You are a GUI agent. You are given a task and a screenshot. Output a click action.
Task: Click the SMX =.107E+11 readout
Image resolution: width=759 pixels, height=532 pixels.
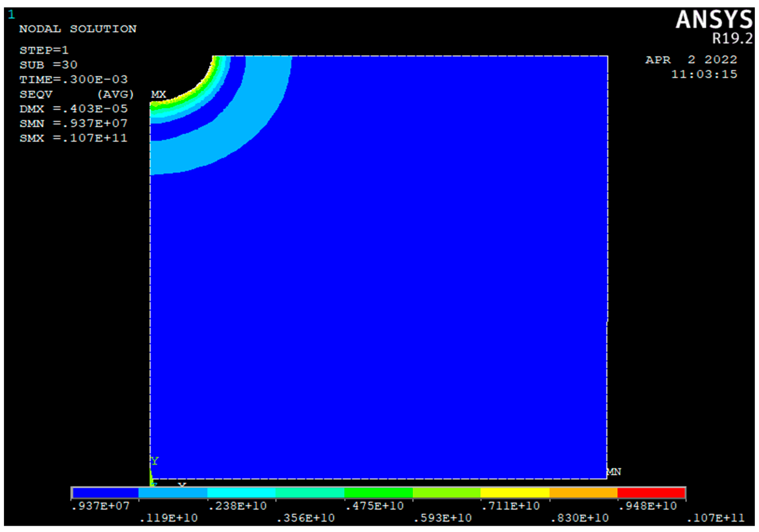(73, 138)
